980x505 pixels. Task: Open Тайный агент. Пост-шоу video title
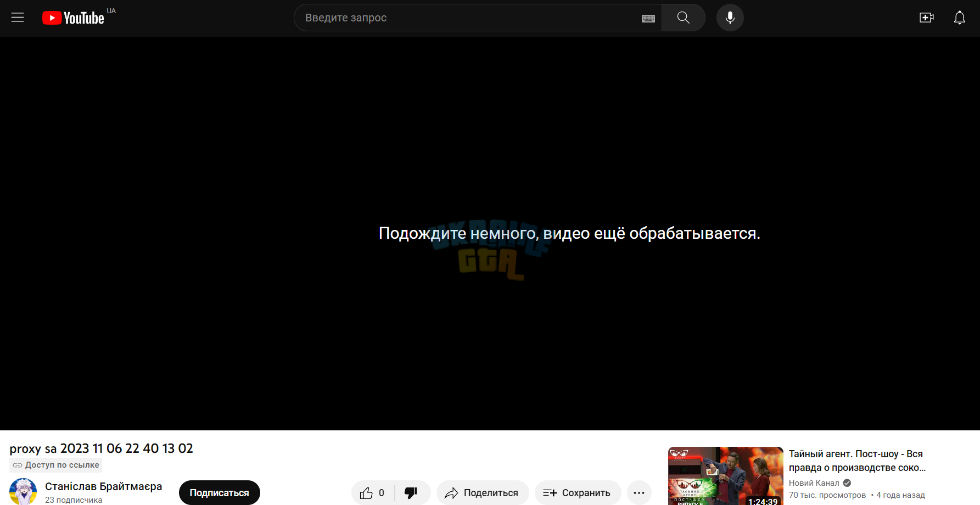click(857, 461)
